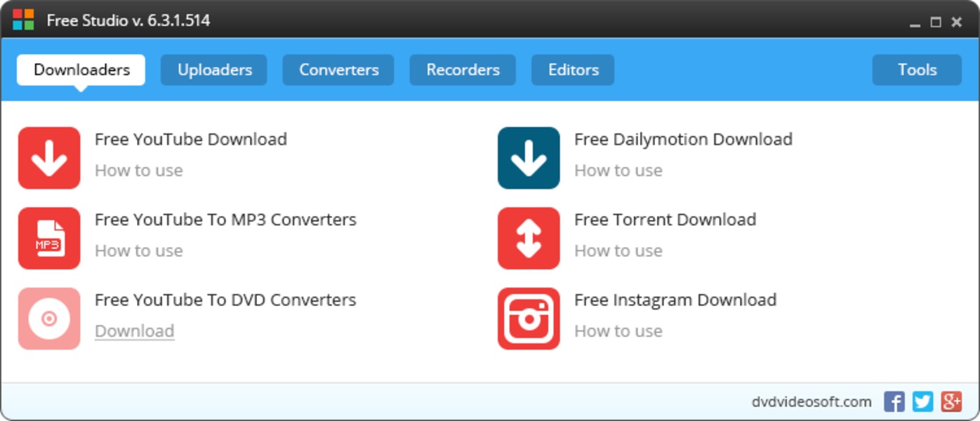Click the Google Plus icon
The image size is (980, 421).
tap(951, 402)
